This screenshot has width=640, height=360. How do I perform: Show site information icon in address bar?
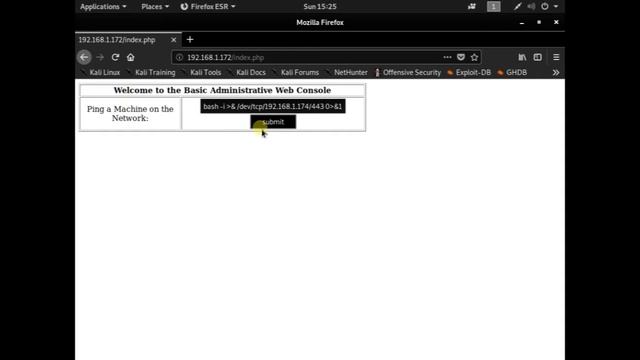coord(179,58)
